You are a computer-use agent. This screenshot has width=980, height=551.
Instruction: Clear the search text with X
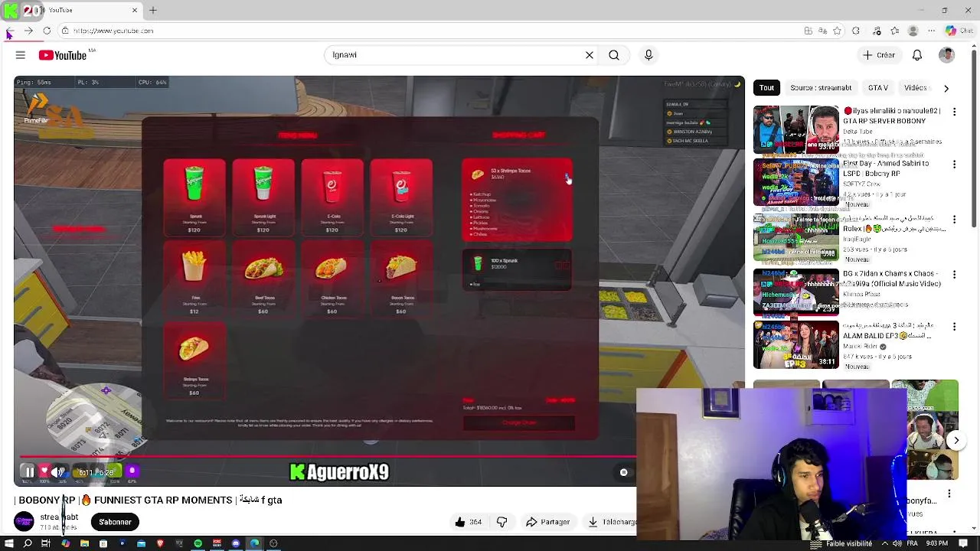tap(590, 55)
